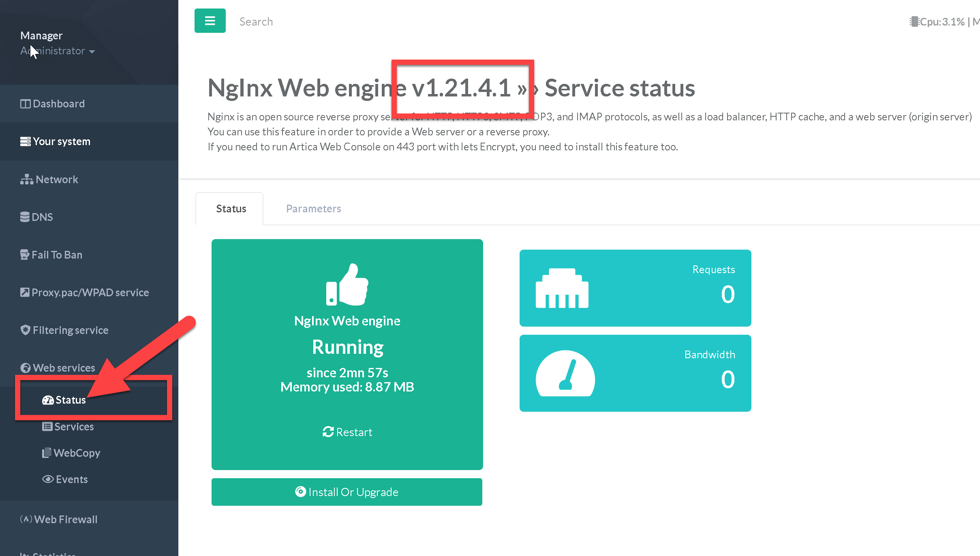Collapse the Web services menu
This screenshot has width=980, height=556.
(64, 368)
